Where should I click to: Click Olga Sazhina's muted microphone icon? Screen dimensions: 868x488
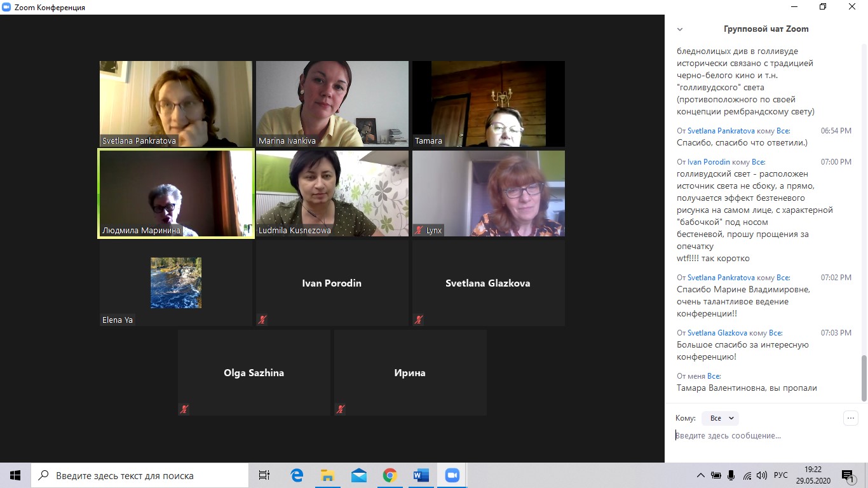(x=184, y=409)
